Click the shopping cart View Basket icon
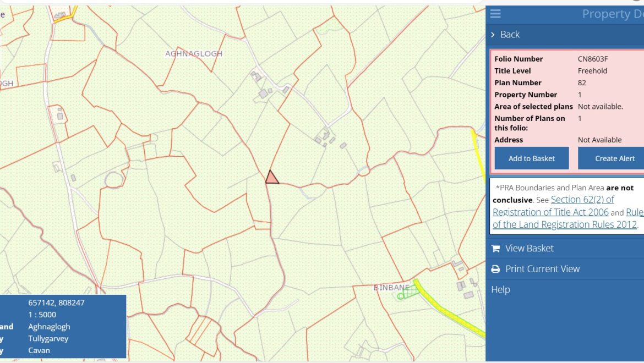644x363 pixels. coord(495,249)
